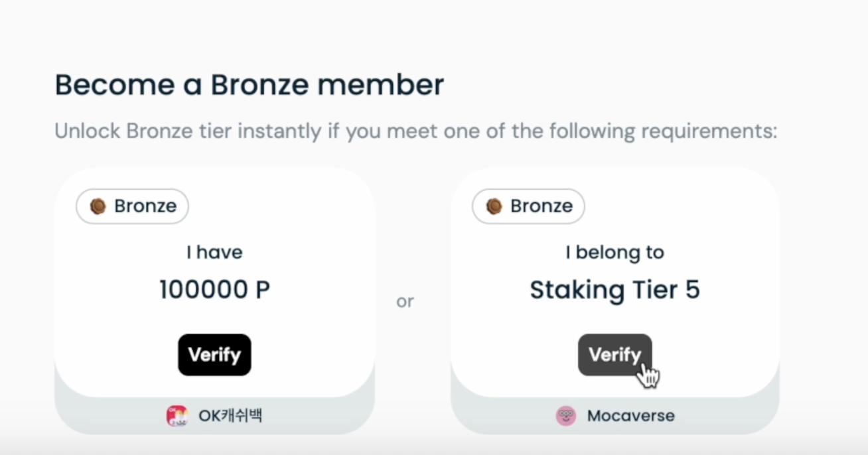Click the "or" separator between the cards
The width and height of the screenshot is (868, 455).
[405, 302]
